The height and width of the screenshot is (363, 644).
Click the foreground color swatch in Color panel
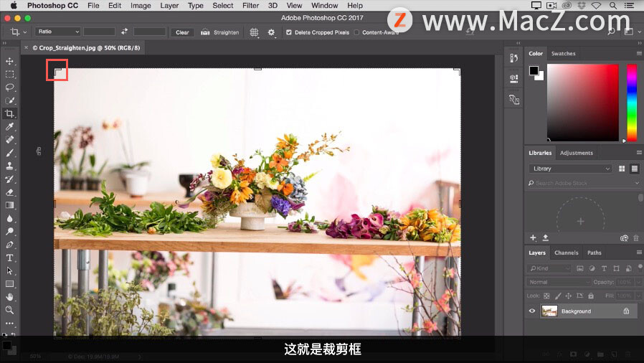point(534,70)
